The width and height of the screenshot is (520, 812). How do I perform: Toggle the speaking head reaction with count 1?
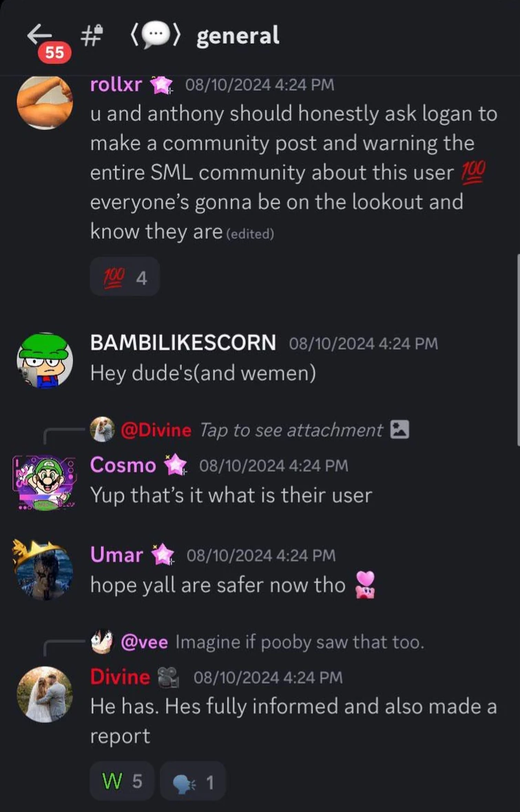[193, 781]
